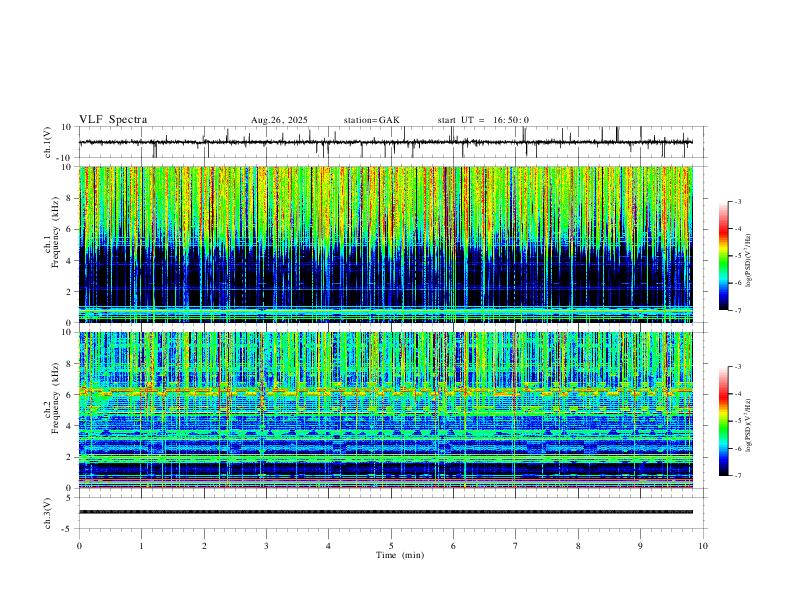The height and width of the screenshot is (612, 792).
Task: Click the ch.1 spectrogram panel
Action: pos(386,244)
